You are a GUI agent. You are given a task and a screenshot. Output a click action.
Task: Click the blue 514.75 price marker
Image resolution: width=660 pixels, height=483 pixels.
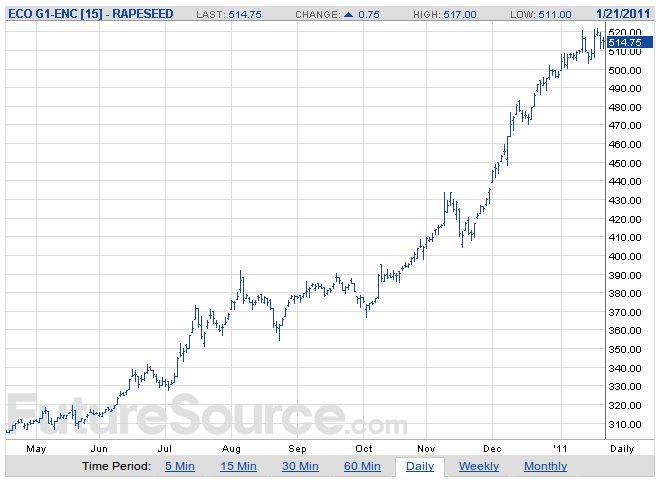click(630, 42)
